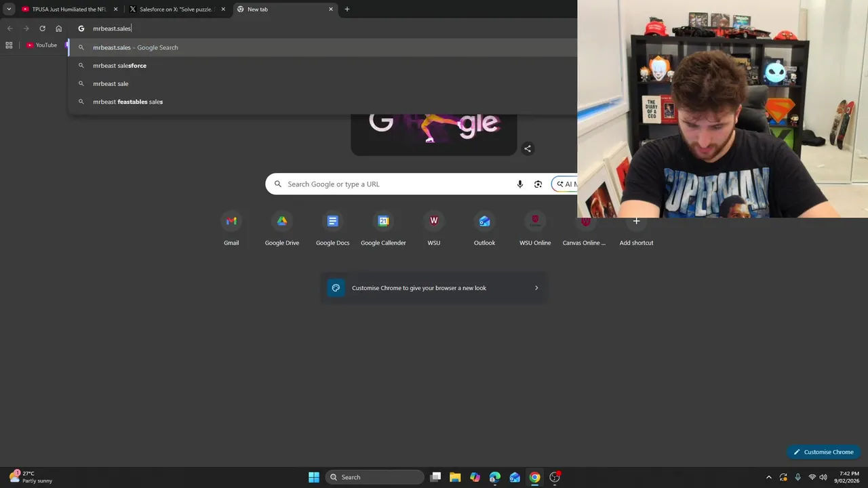
Task: Click the taskbar Search box
Action: point(375,477)
